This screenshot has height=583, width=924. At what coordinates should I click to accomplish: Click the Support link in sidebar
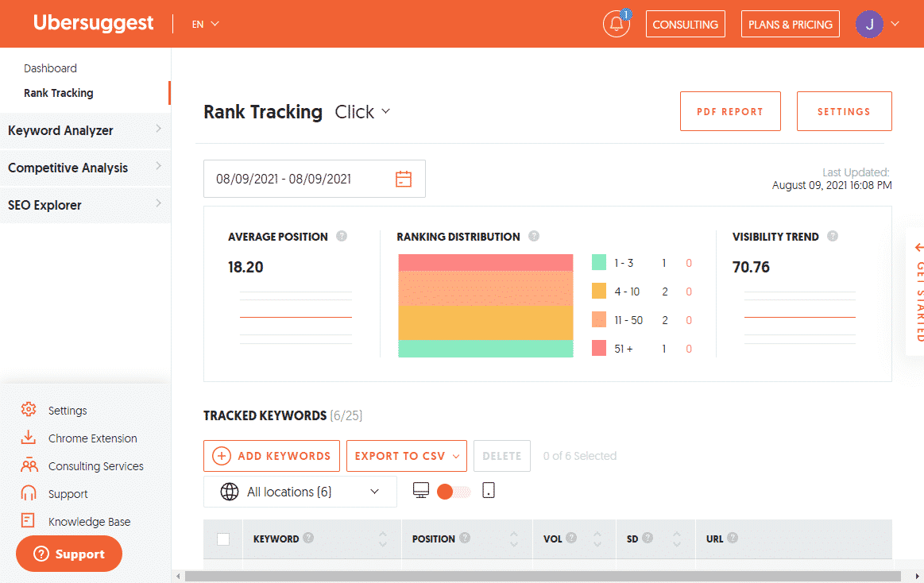pos(68,494)
